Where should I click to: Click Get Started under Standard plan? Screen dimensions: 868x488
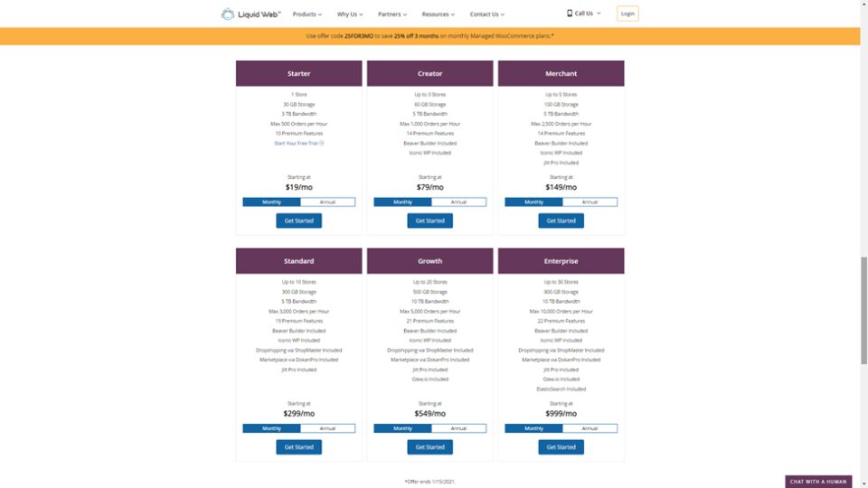299,447
